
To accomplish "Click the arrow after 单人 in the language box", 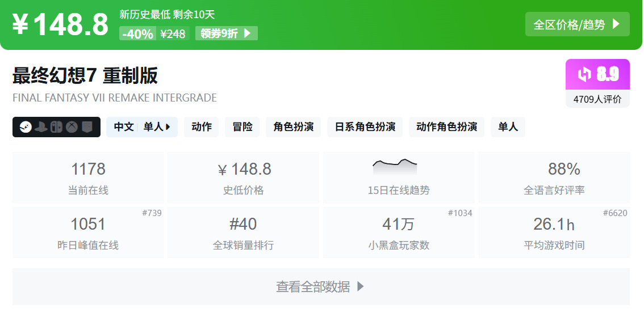I will click(x=168, y=127).
